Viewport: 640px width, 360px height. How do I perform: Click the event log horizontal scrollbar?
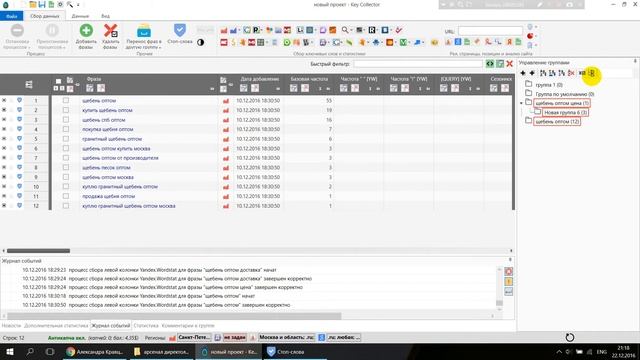[174, 316]
